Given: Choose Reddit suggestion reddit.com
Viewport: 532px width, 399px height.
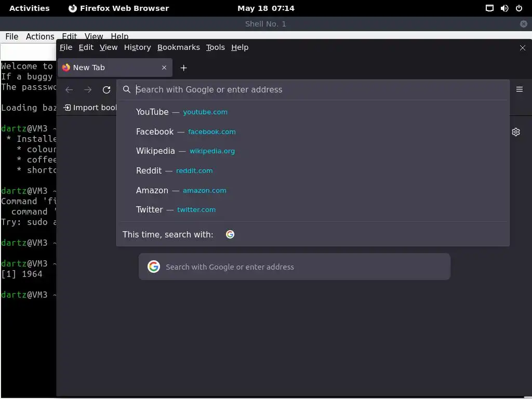Looking at the screenshot, I should (313, 170).
